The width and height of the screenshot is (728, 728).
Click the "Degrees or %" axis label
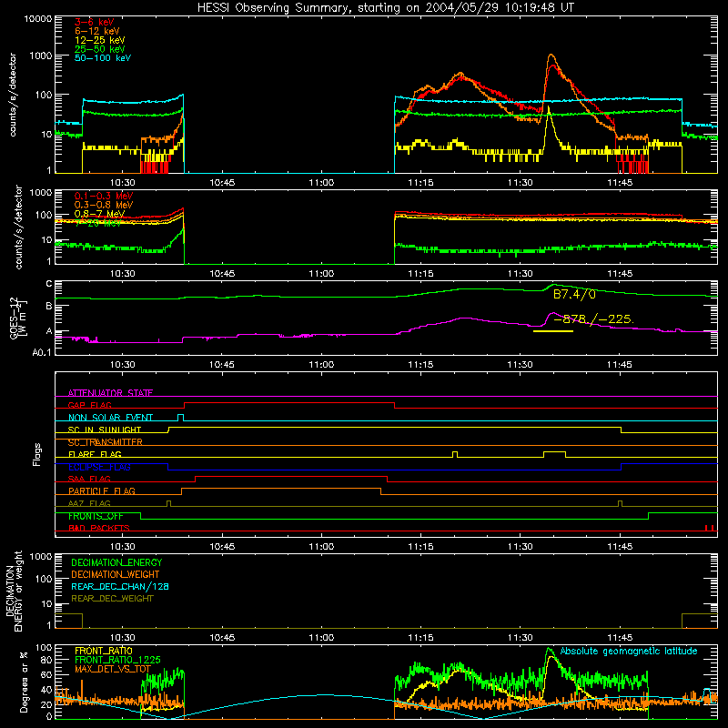24,682
